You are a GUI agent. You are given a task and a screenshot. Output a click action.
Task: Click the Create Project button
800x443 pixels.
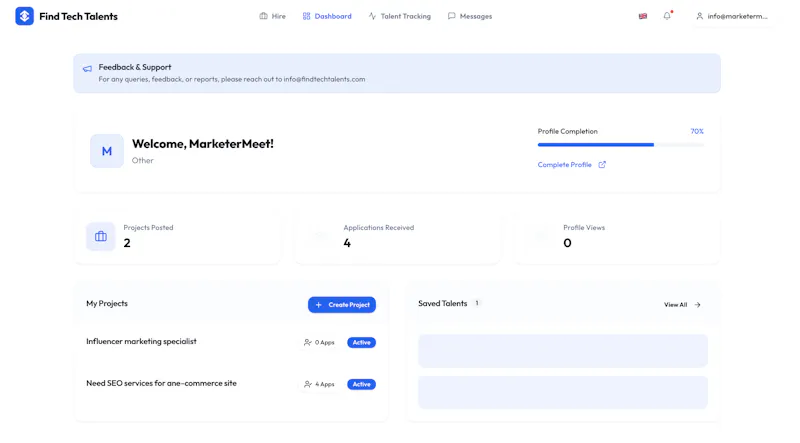click(x=342, y=305)
